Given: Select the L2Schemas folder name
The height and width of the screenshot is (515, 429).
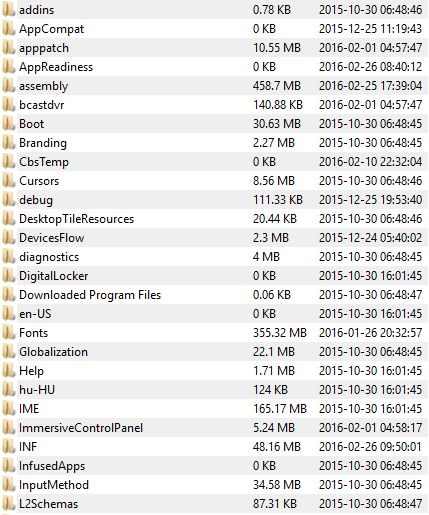Looking at the screenshot, I should (49, 504).
